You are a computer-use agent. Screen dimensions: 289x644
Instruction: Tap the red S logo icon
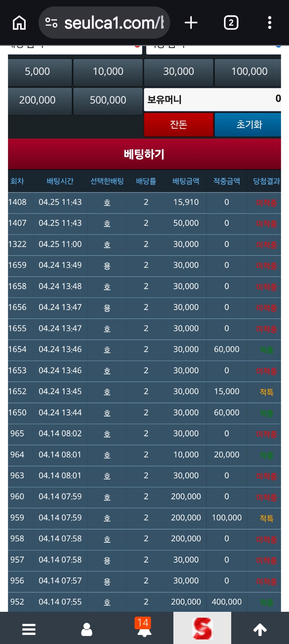(x=202, y=628)
